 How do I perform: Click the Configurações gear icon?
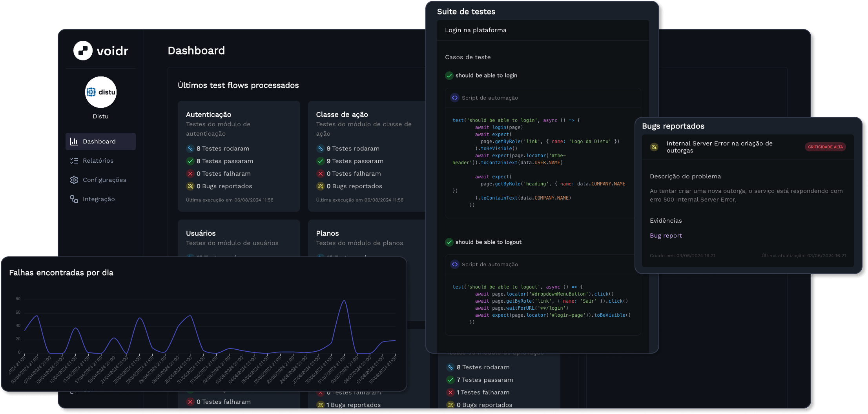tap(74, 180)
